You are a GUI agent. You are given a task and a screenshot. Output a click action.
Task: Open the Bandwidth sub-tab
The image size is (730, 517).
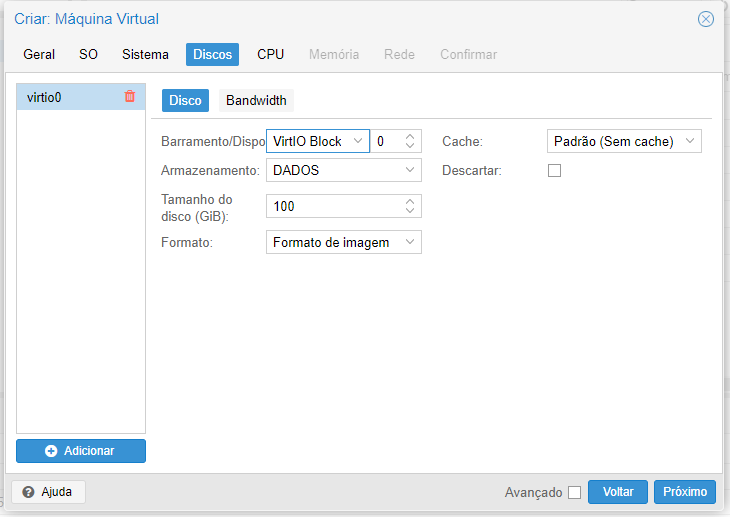tap(256, 101)
